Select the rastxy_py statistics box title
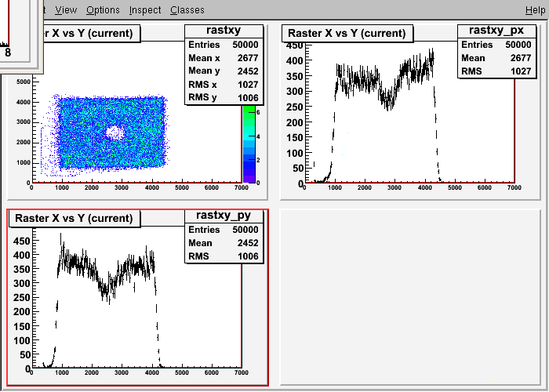 click(x=224, y=216)
